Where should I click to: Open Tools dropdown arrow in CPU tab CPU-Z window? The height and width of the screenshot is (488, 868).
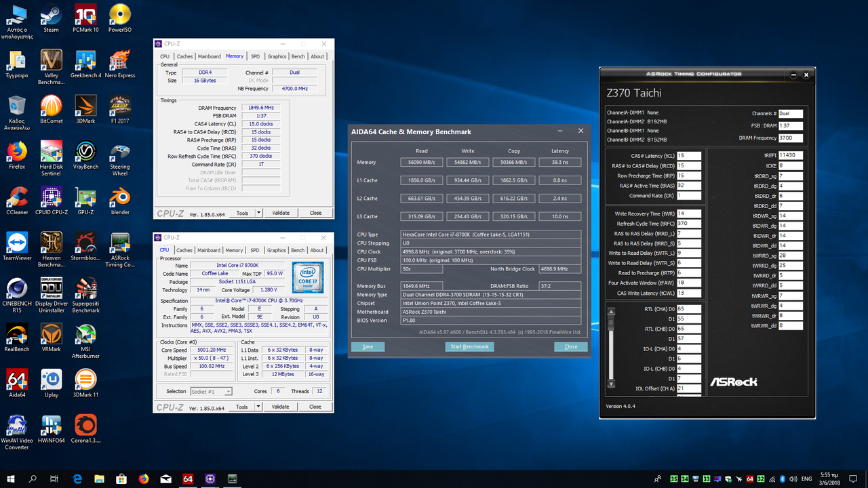[x=258, y=407]
